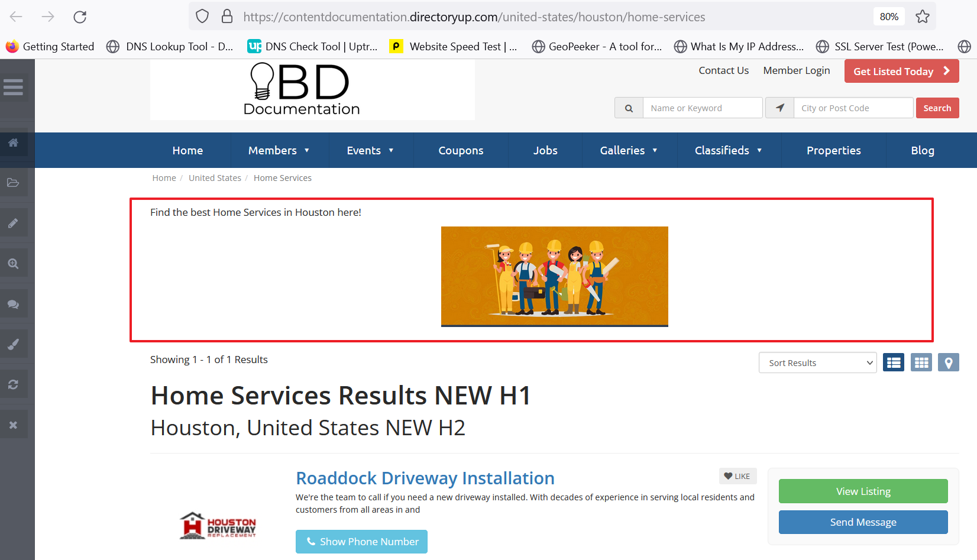Open the Sort Results dropdown
The width and height of the screenshot is (977, 560).
pos(817,362)
